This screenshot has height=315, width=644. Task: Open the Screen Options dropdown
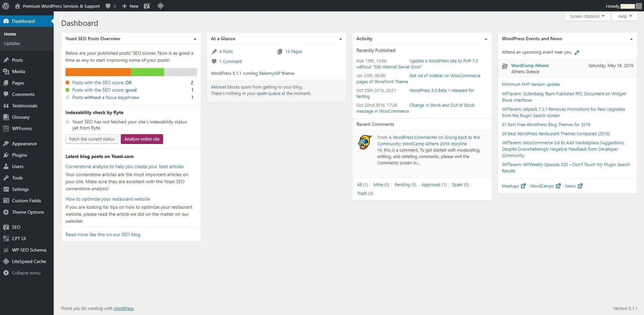click(x=587, y=16)
